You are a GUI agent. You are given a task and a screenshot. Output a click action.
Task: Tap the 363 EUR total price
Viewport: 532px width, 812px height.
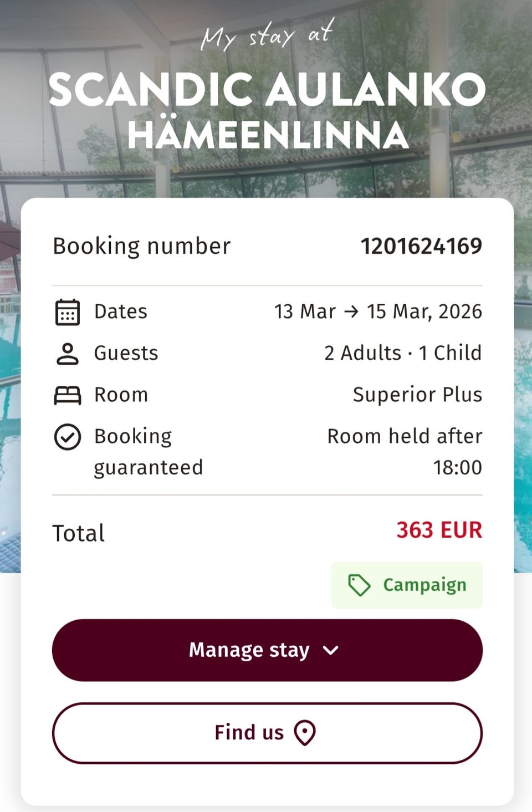pyautogui.click(x=439, y=530)
